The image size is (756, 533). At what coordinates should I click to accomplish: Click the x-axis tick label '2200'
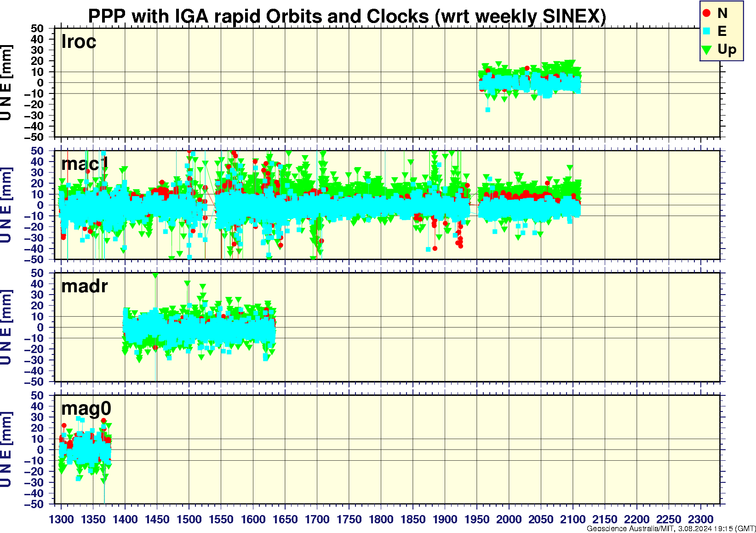[x=636, y=519]
